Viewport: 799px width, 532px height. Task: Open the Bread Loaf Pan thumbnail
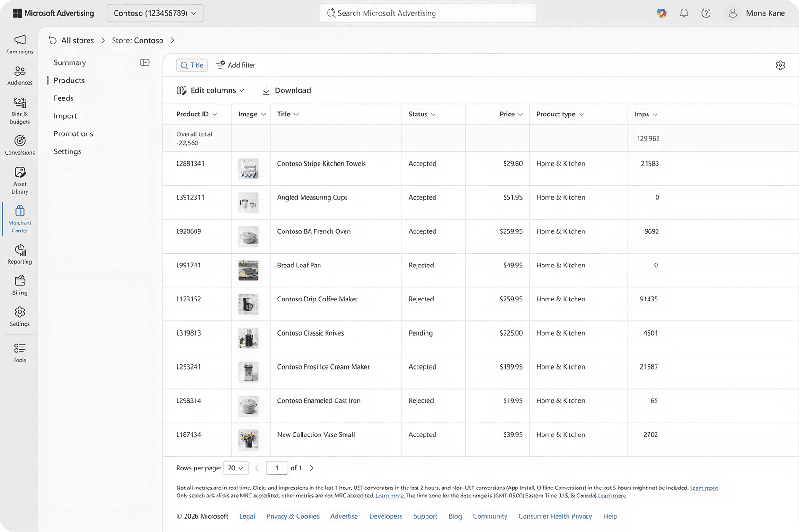point(249,270)
